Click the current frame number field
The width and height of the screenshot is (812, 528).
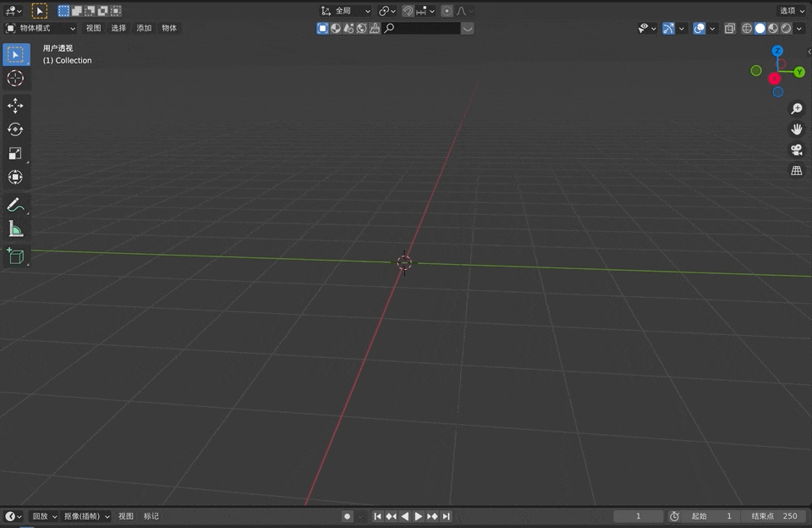[638, 516]
